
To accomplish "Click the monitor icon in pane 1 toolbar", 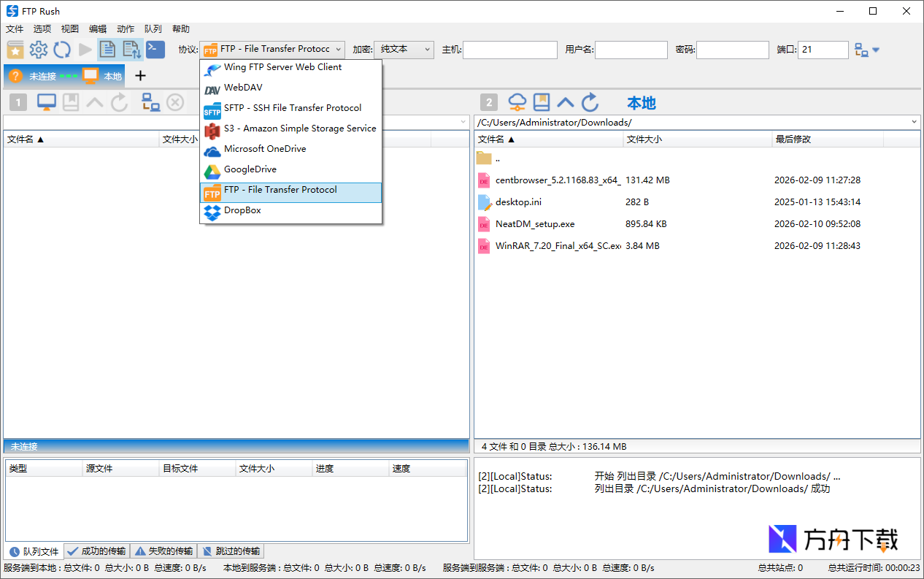I will pos(47,102).
